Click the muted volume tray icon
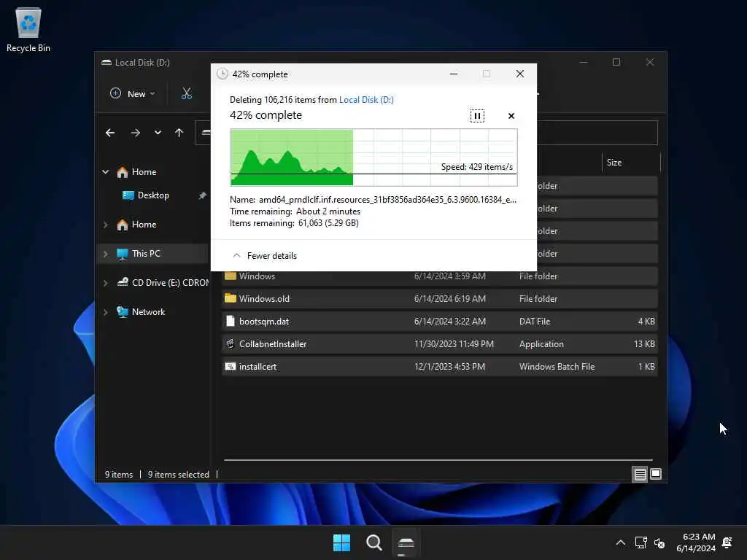 (x=659, y=542)
